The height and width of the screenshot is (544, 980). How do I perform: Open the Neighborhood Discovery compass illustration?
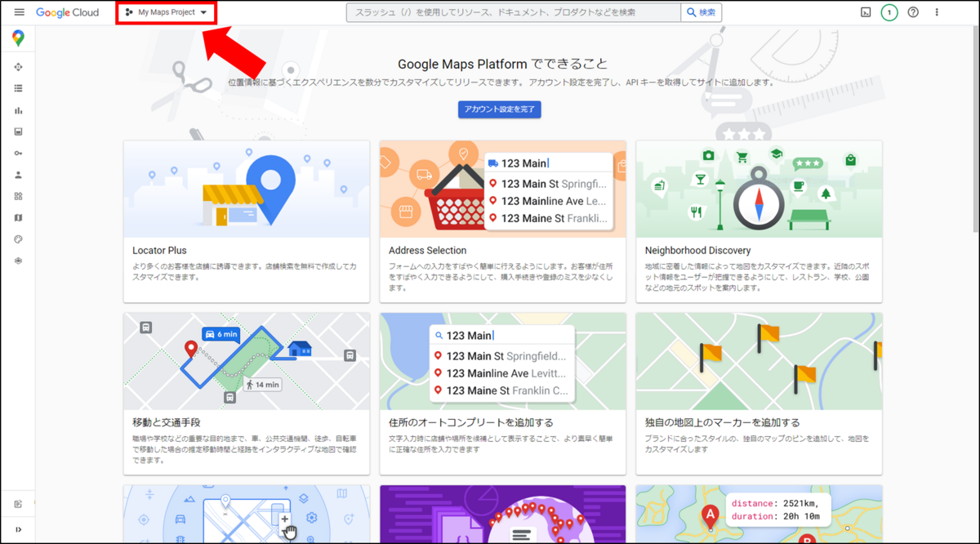point(759,189)
